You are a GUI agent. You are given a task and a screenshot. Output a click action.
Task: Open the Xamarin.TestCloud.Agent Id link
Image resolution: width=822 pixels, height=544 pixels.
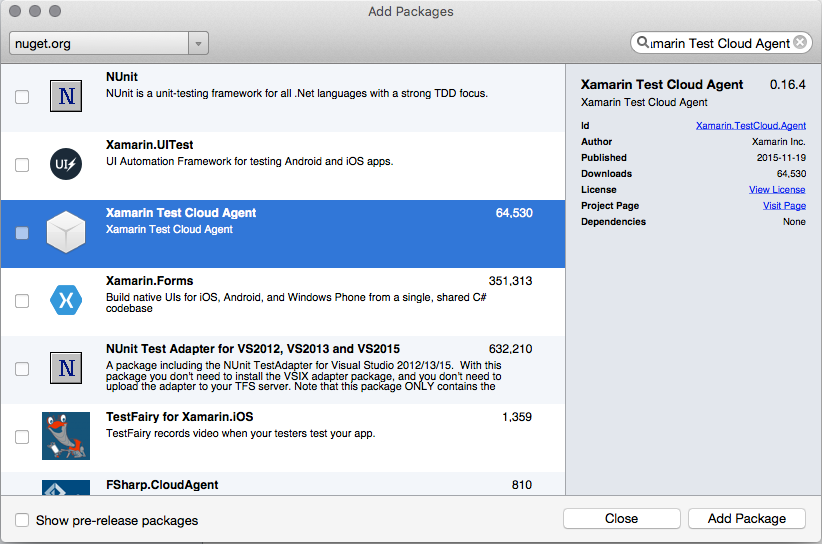point(751,126)
